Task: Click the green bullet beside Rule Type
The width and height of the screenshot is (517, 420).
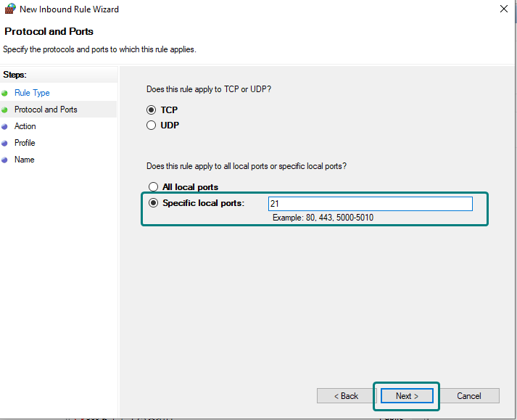Action: pyautogui.click(x=5, y=94)
